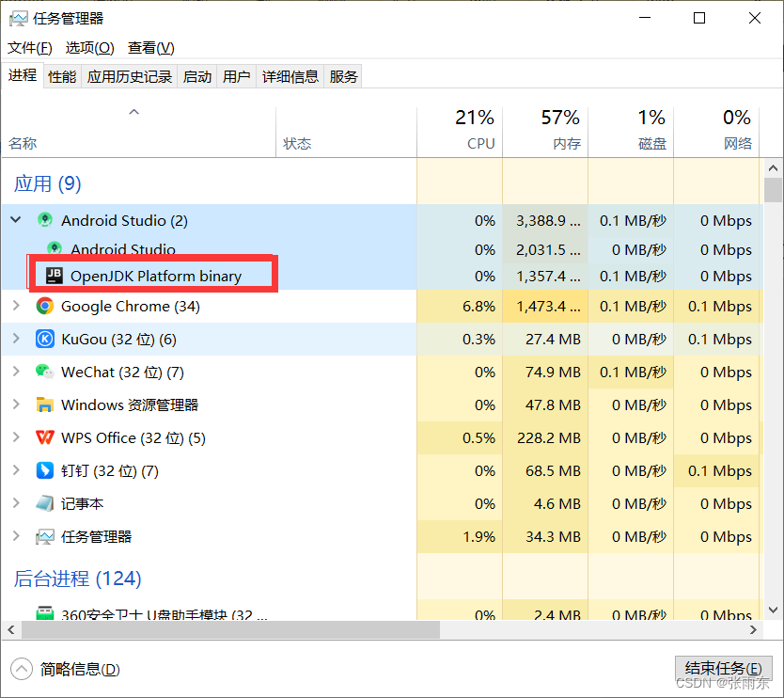Select the KuGou (32 位) (6) row

coord(383,339)
